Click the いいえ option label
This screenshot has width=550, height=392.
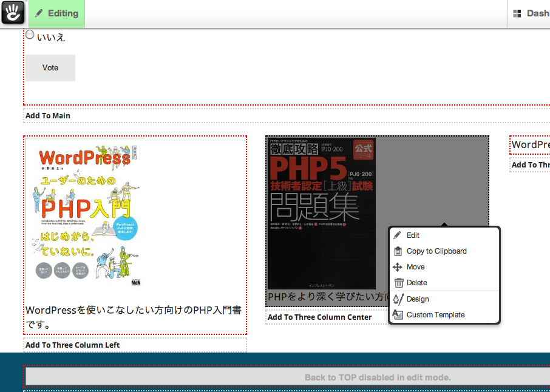click(51, 37)
